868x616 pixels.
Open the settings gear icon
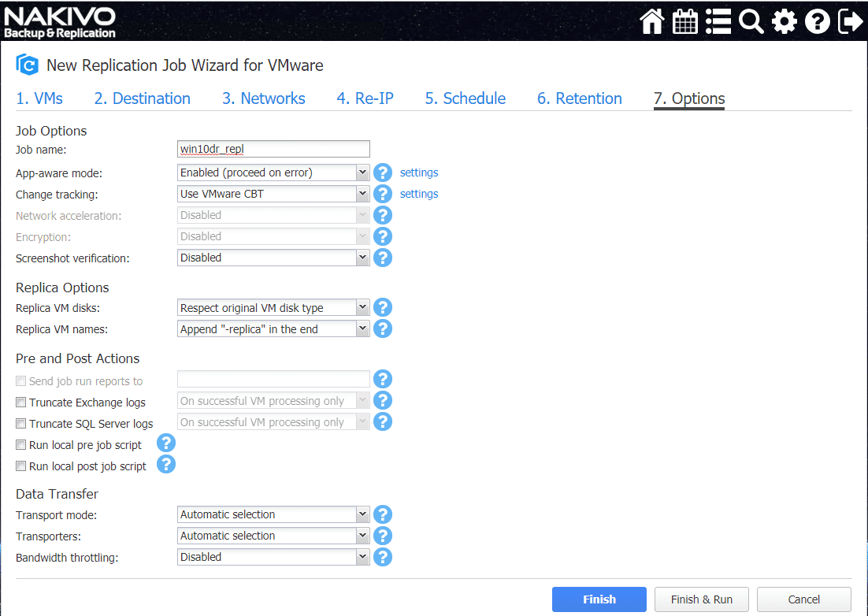(x=784, y=20)
